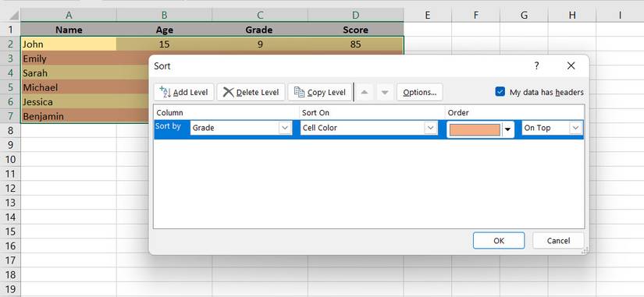644x297 pixels.
Task: Click the sort dialog resize grip corner
Action: pyautogui.click(x=585, y=250)
